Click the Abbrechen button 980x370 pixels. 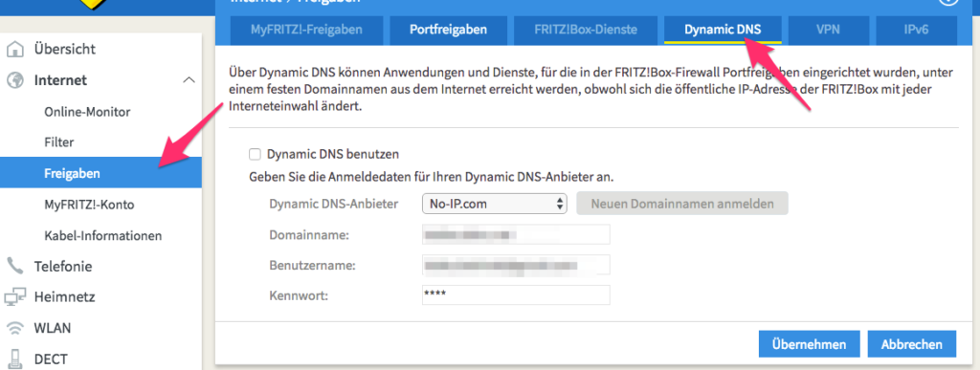[x=912, y=344]
